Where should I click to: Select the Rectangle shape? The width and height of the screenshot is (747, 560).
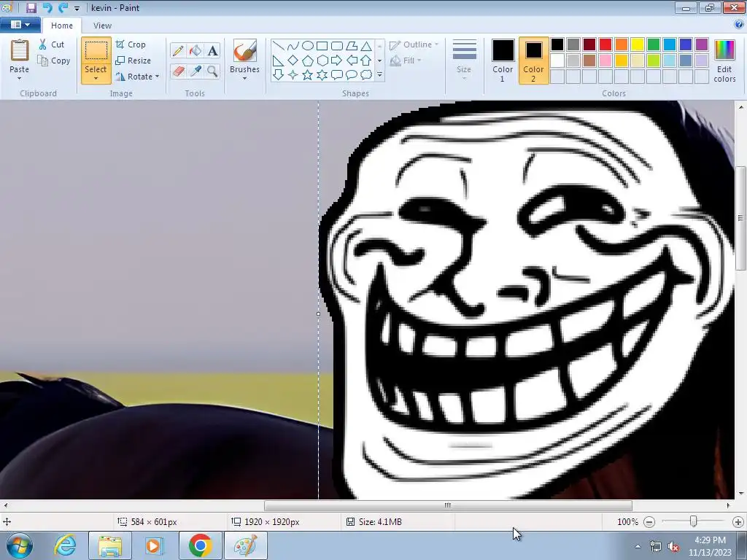[x=322, y=46]
